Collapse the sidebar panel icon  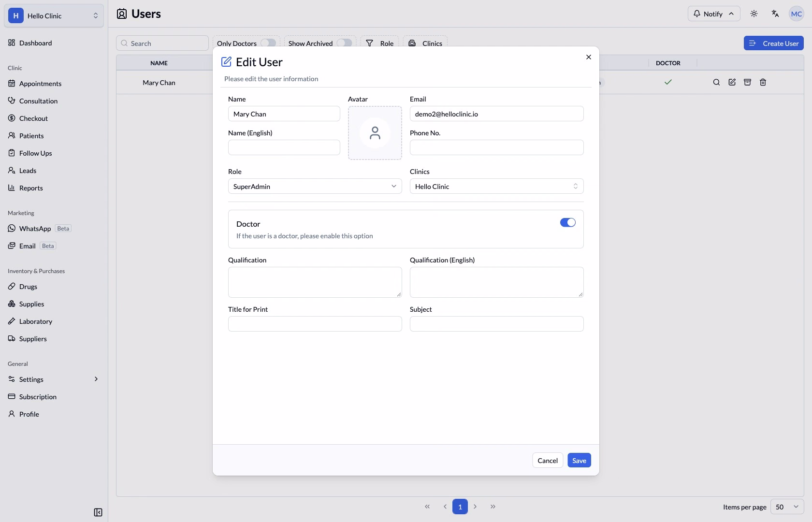[98, 512]
